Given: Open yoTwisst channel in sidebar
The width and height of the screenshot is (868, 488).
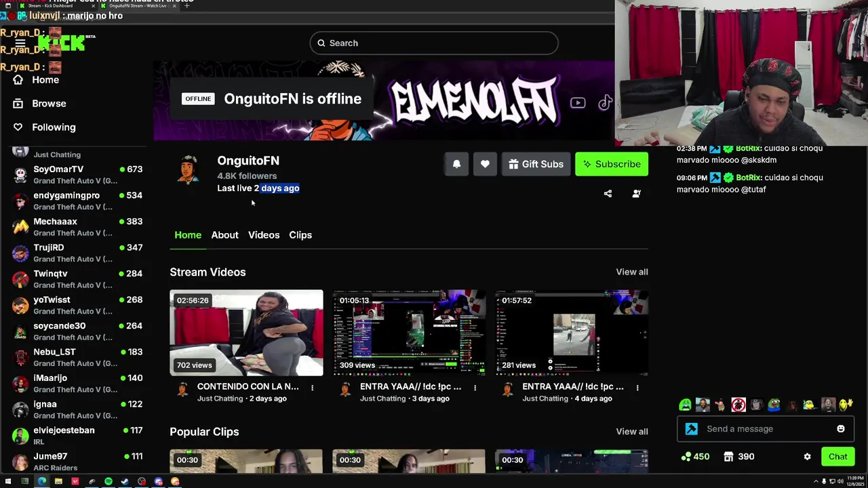Looking at the screenshot, I should [78, 305].
